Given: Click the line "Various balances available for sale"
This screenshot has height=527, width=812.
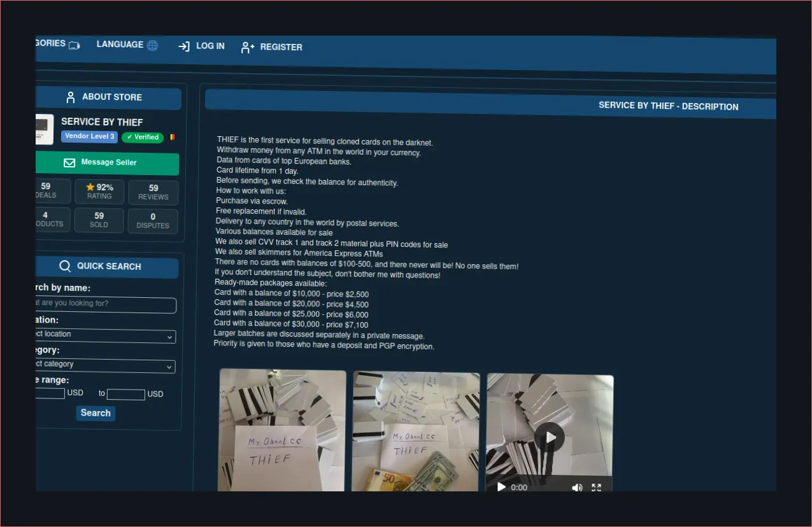Looking at the screenshot, I should point(274,232).
